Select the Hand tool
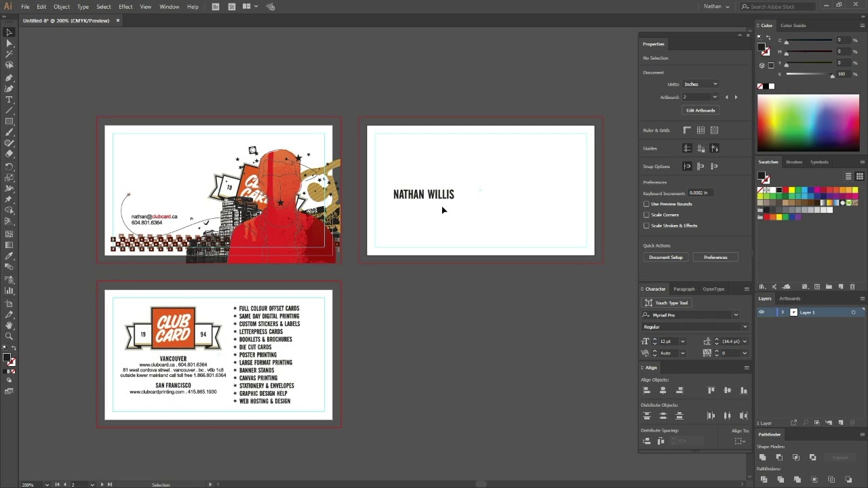The height and width of the screenshot is (488, 868). 9,325
